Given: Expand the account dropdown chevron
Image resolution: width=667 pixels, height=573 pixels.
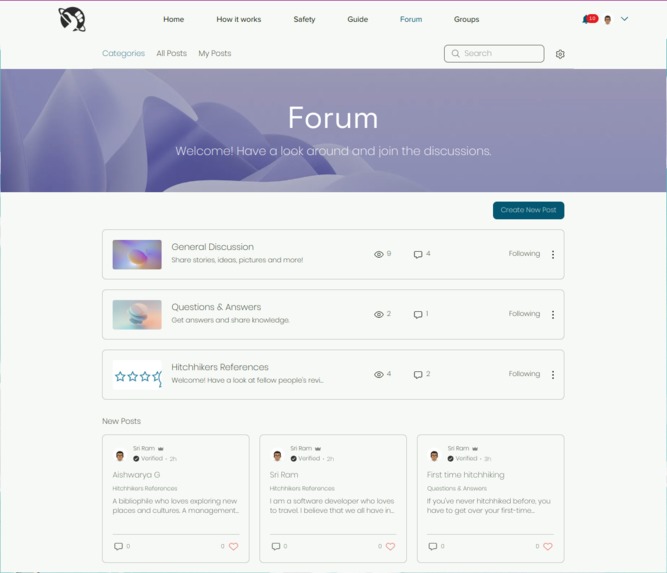Looking at the screenshot, I should click(x=624, y=19).
